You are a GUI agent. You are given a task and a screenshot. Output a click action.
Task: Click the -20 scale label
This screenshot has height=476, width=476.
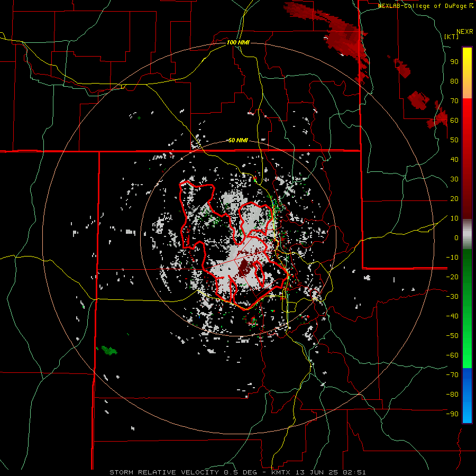click(x=452, y=277)
